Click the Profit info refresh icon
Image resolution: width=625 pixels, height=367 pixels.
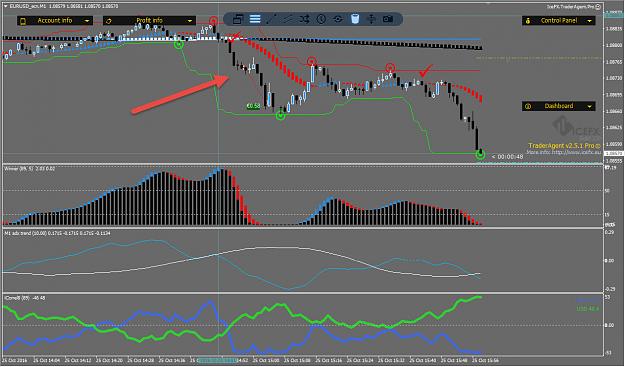[109, 21]
